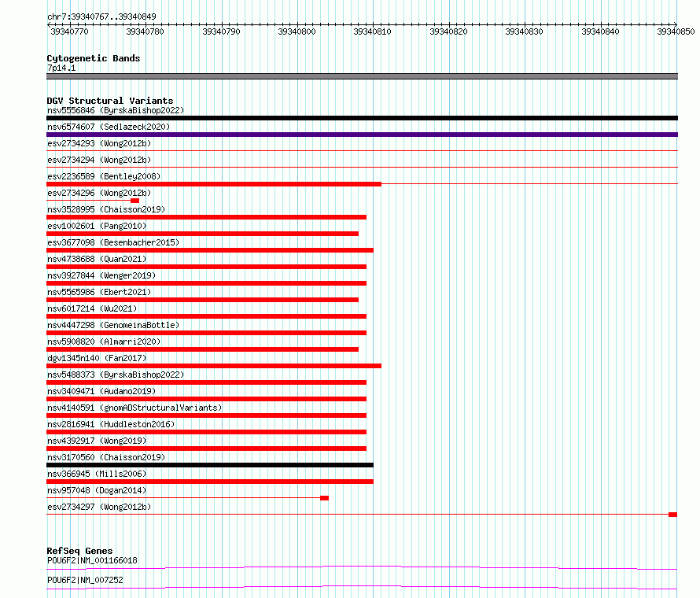This screenshot has width=700, height=598.
Task: Open nsv5565986 (Ebert2021) variant label
Action: (99, 292)
